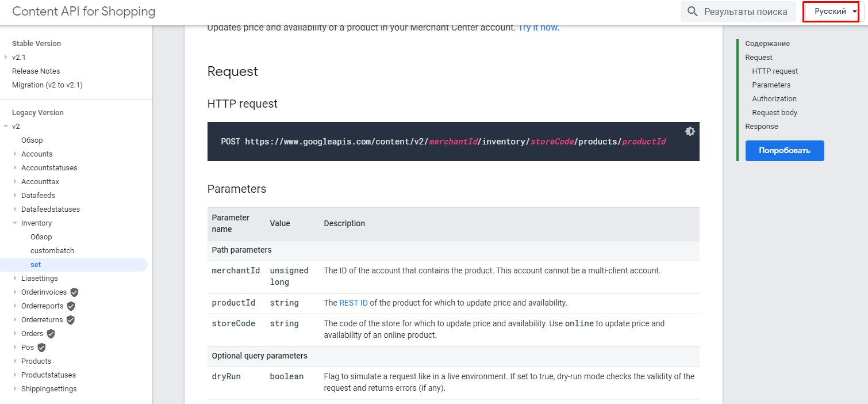Click the verified badge next to Orderinvoices
The width and height of the screenshot is (868, 404).
click(x=74, y=292)
